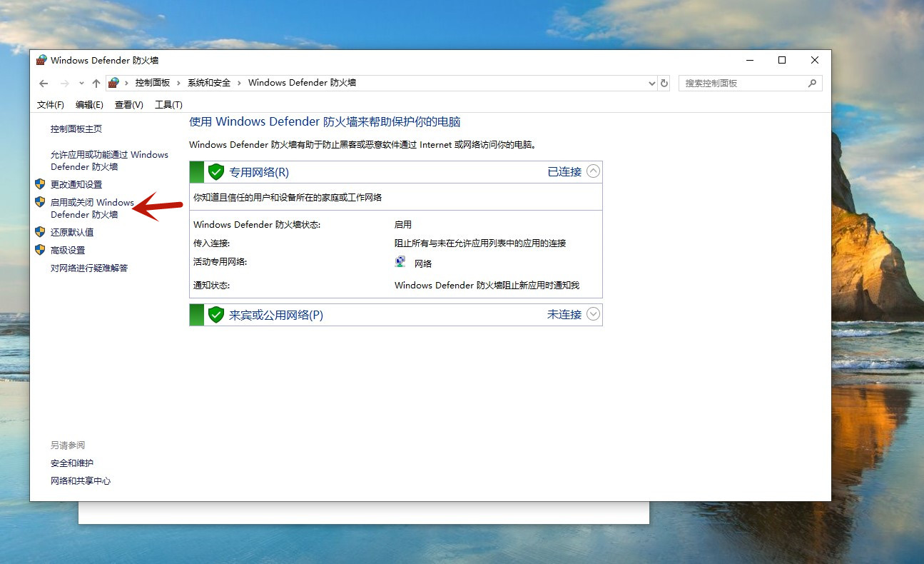924x564 pixels.
Task: Click the 未连接 status text
Action: pos(564,315)
